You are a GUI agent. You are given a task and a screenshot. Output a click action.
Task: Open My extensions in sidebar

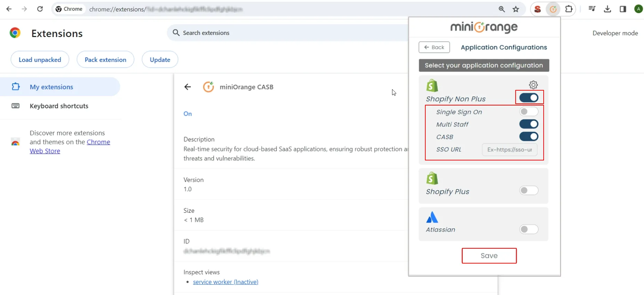pyautogui.click(x=60, y=87)
